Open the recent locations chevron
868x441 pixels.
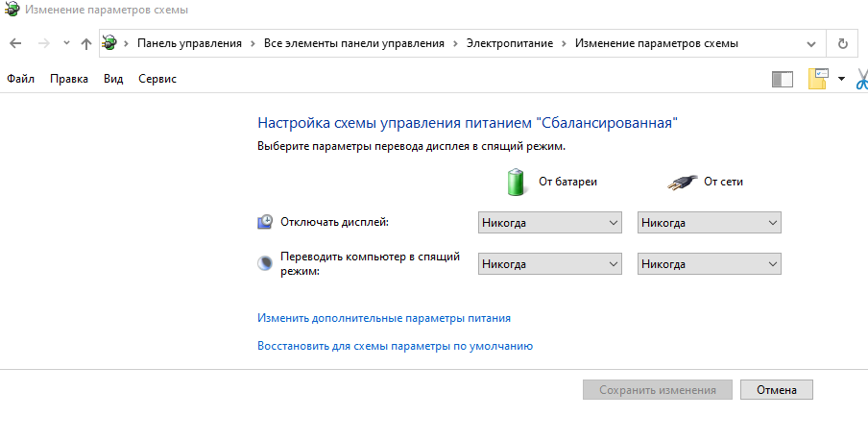[x=66, y=42]
